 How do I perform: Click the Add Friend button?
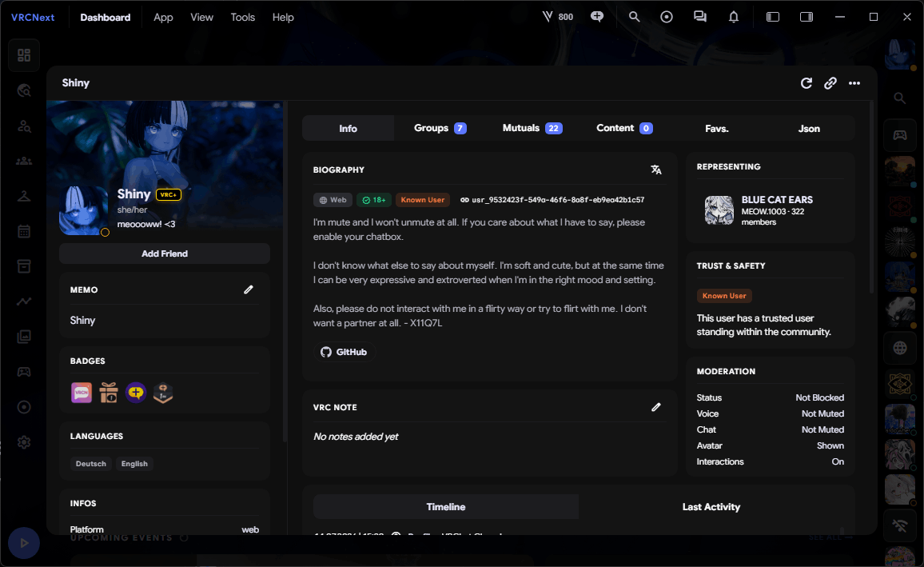point(165,254)
